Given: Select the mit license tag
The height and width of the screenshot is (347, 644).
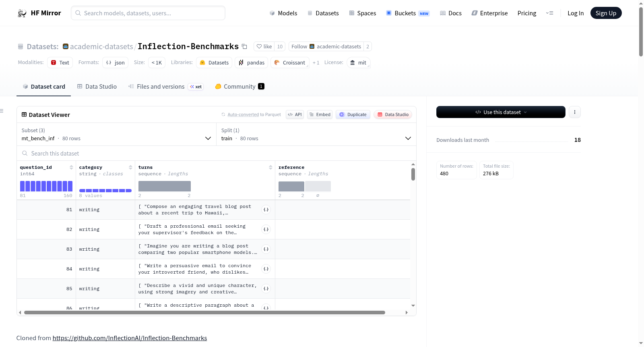Looking at the screenshot, I should (358, 62).
